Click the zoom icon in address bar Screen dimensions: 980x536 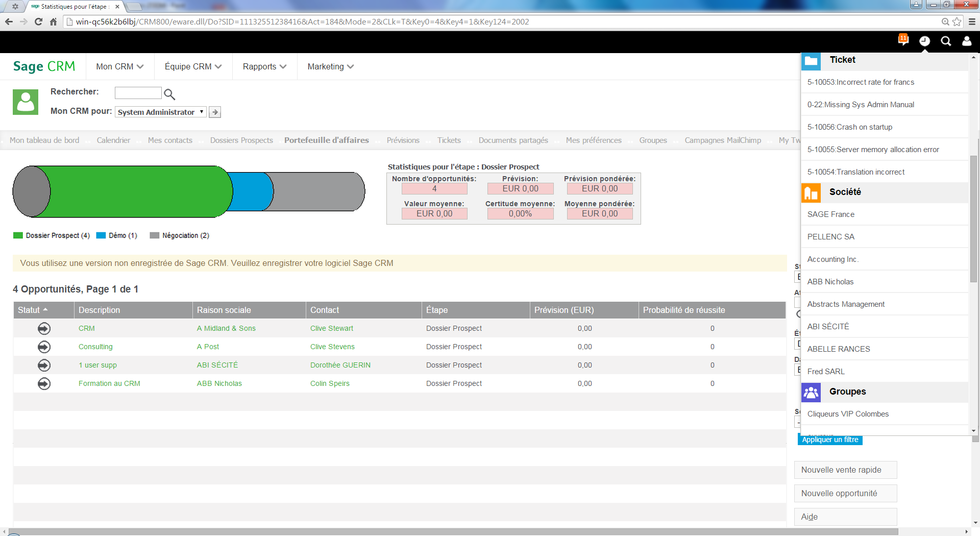click(945, 21)
